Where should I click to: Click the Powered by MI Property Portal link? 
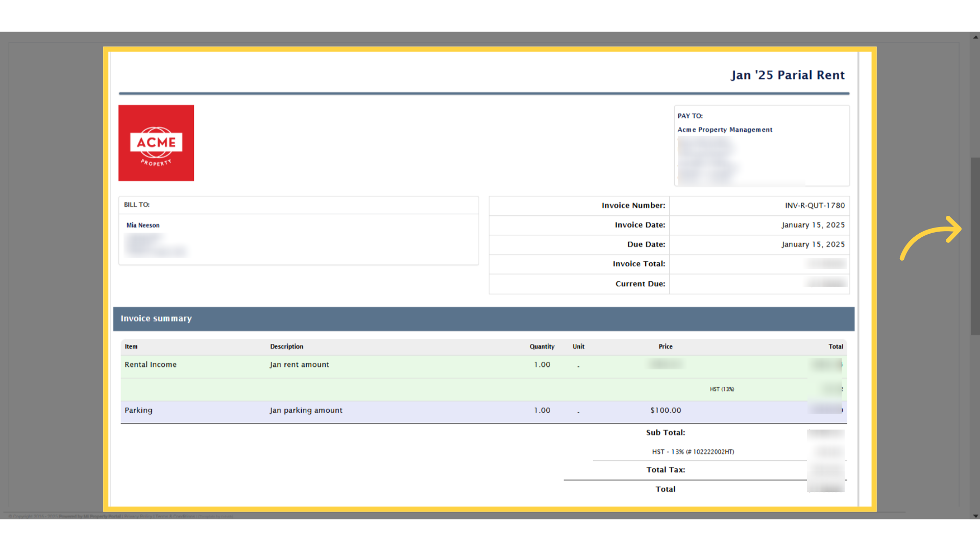(x=90, y=516)
